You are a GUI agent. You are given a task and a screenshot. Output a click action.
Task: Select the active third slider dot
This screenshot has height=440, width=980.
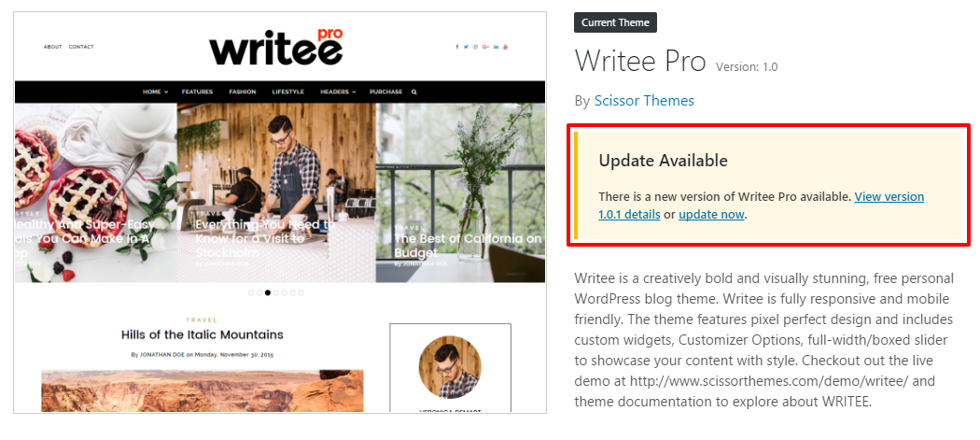tap(268, 292)
